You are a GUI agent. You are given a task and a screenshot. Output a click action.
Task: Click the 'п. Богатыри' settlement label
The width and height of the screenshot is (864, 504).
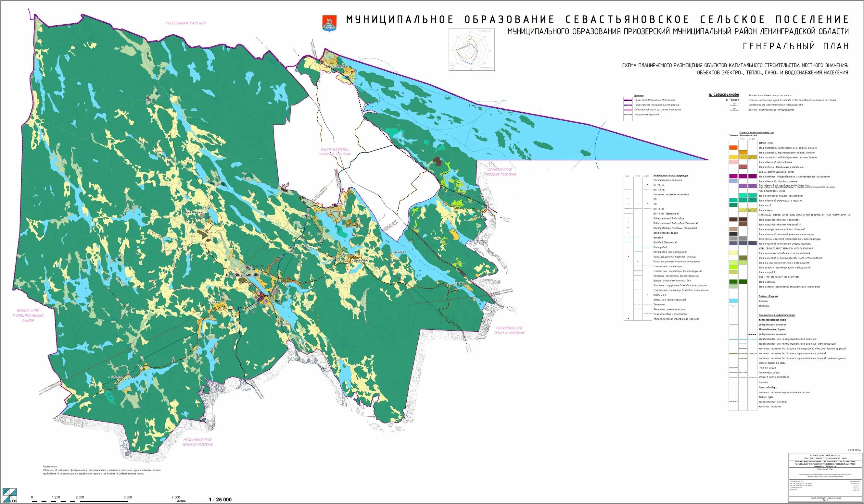[x=335, y=211]
